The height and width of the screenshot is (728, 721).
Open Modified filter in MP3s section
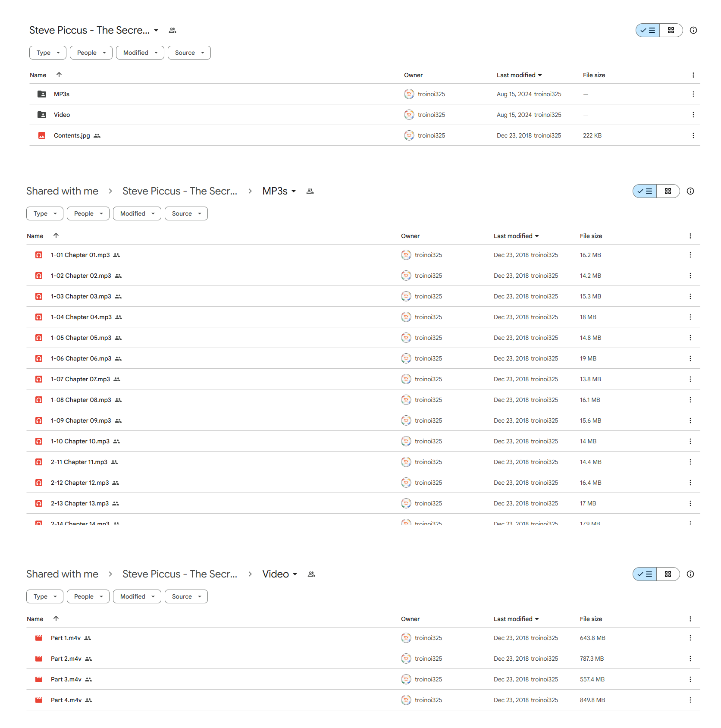[x=137, y=213]
